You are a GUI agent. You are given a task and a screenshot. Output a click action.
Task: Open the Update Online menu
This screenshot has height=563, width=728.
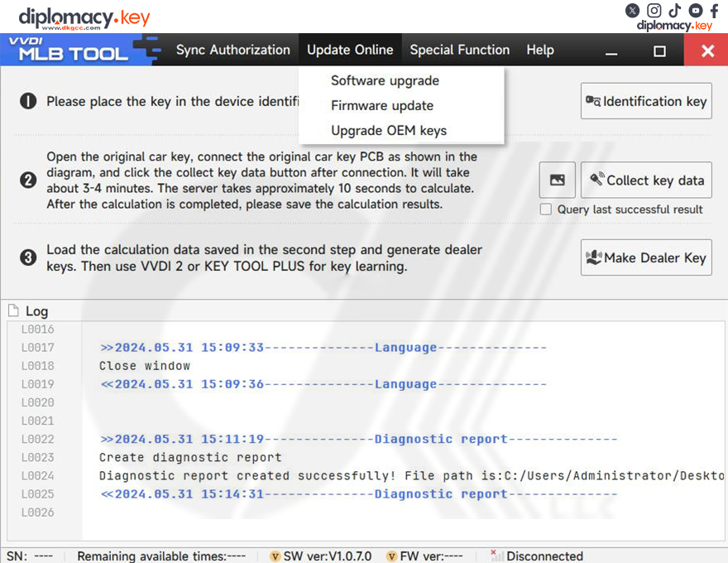click(350, 50)
